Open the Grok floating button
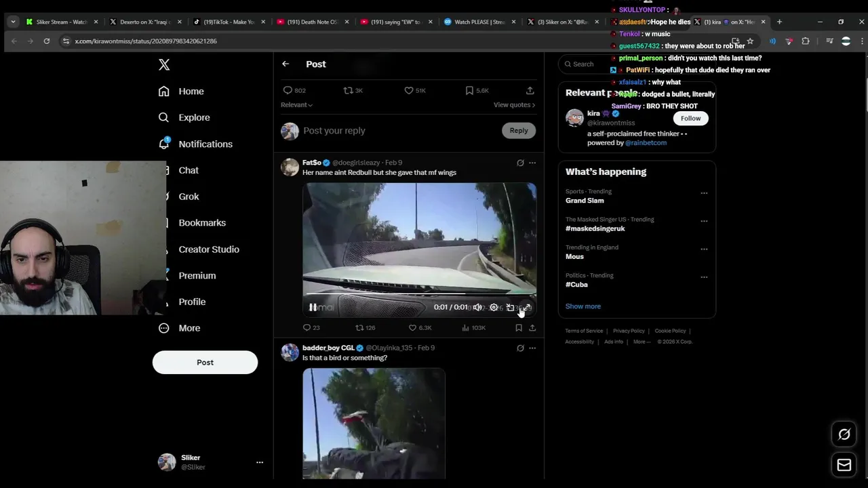 click(844, 434)
